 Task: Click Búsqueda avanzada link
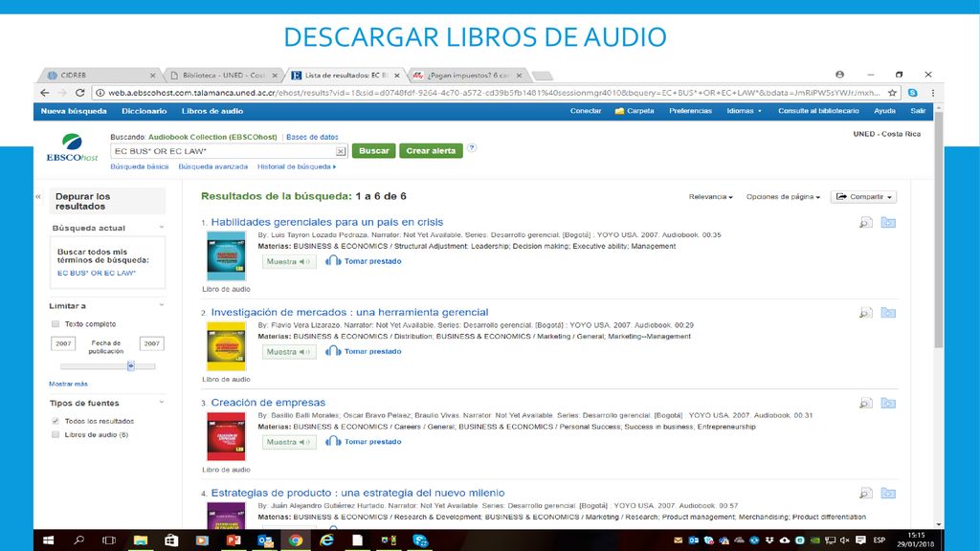click(x=213, y=166)
